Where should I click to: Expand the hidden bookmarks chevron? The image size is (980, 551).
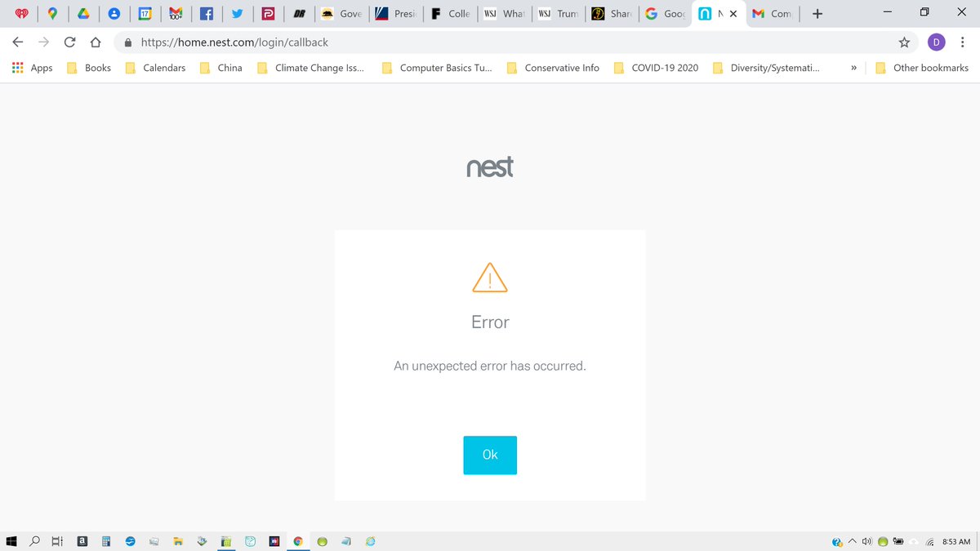pyautogui.click(x=853, y=68)
